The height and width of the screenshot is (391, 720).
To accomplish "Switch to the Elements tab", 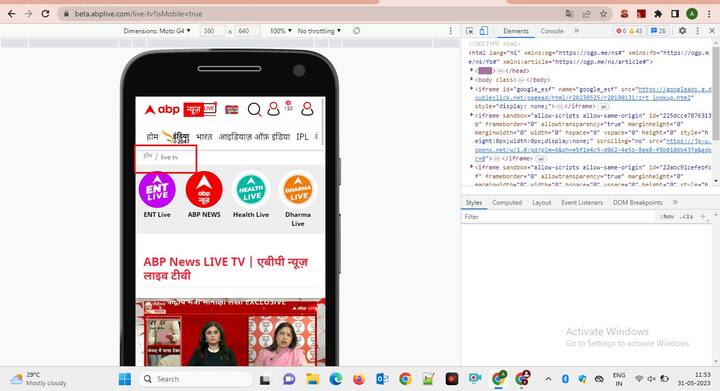I will tap(516, 31).
